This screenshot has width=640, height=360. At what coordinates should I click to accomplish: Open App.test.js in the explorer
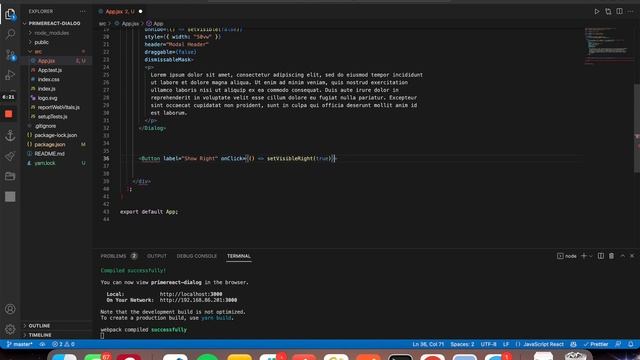[50, 70]
